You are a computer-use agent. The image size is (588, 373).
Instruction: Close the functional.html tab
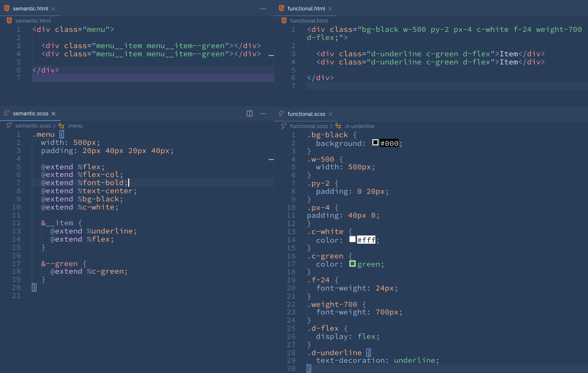[330, 9]
